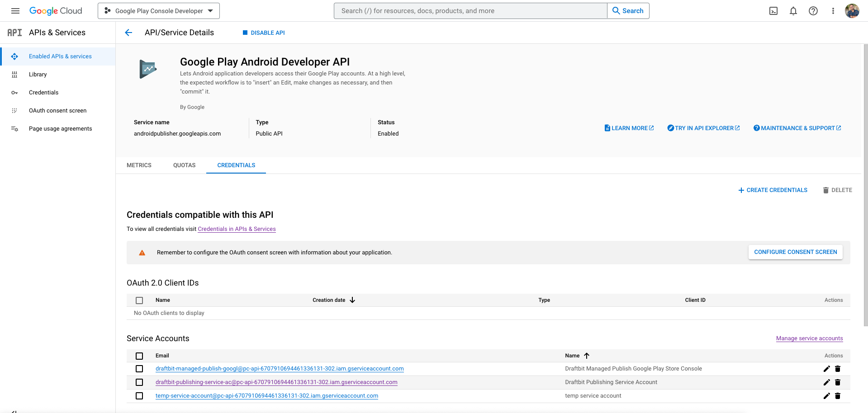Viewport: 868px width, 413px height.
Task: Activate Cloud Shell terminal icon
Action: (773, 11)
